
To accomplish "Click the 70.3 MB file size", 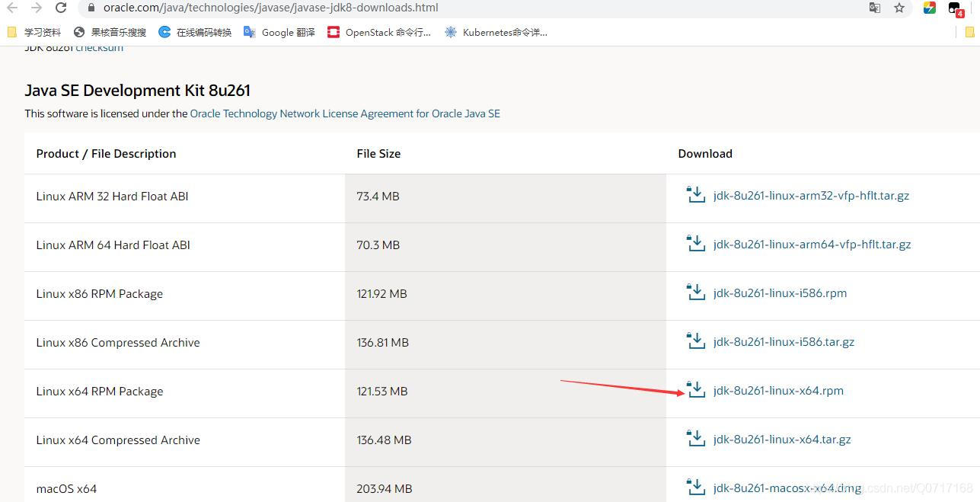I will 378,245.
